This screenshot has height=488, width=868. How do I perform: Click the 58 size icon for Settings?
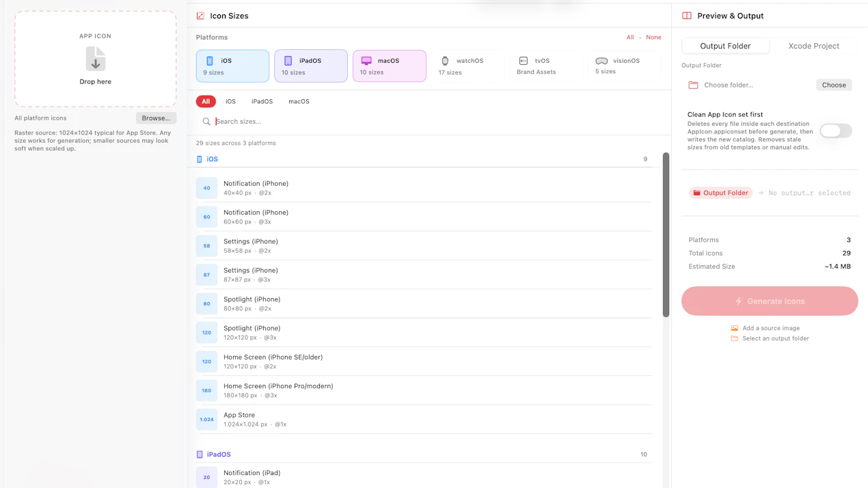[x=206, y=245]
